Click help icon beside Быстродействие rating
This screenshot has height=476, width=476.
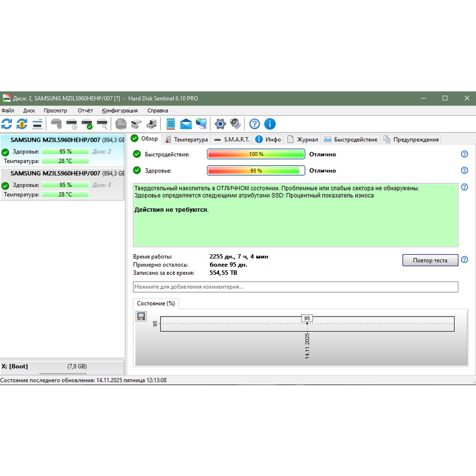(465, 154)
